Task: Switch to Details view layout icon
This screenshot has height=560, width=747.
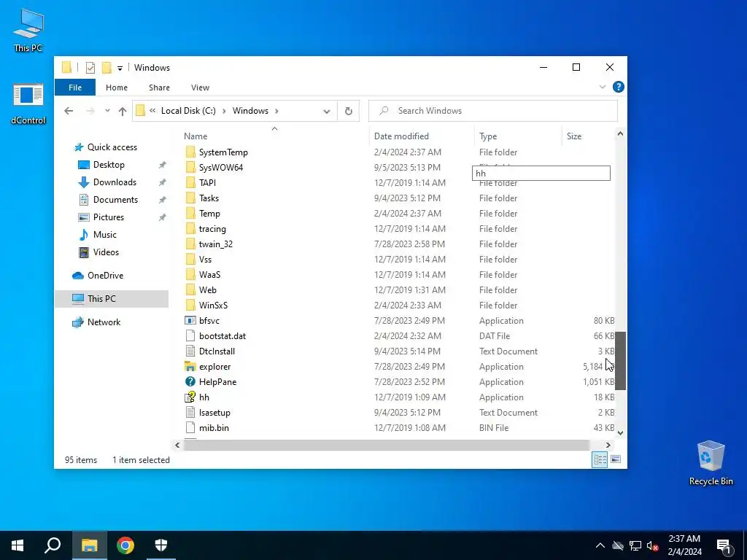Action: [x=600, y=459]
